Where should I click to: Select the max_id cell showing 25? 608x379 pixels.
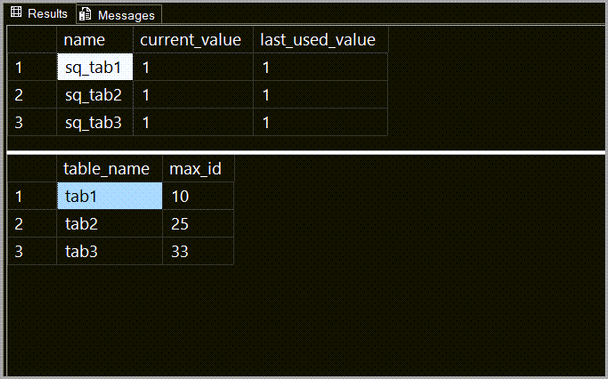[x=198, y=223]
